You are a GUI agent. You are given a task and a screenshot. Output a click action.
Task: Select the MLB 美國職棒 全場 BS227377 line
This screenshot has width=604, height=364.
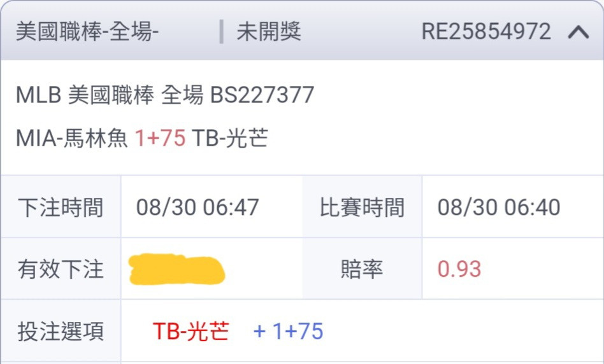click(165, 95)
